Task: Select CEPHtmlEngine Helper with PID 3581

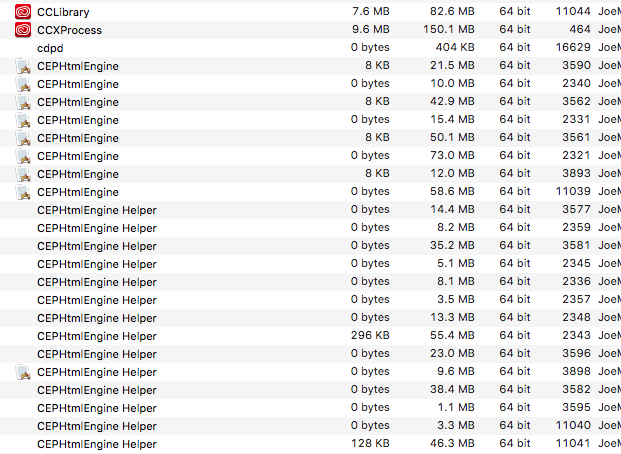Action: tap(310, 246)
